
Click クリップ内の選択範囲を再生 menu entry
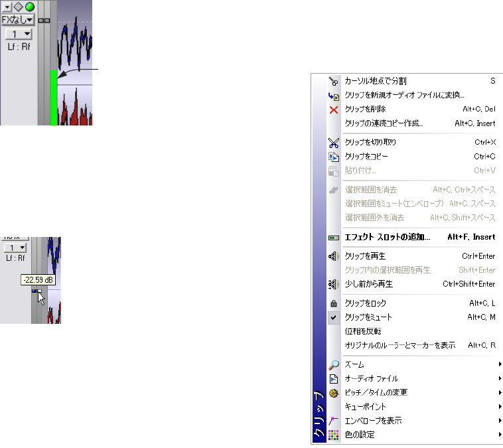(420, 270)
